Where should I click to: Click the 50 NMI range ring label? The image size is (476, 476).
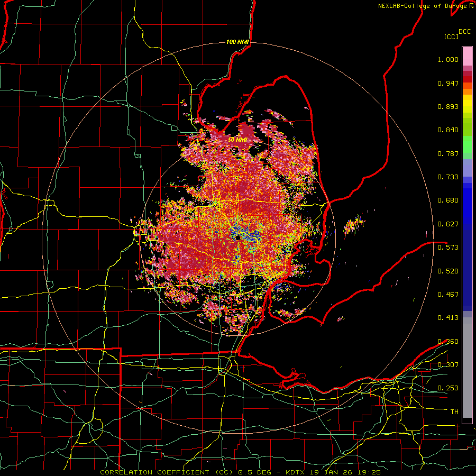(x=237, y=140)
